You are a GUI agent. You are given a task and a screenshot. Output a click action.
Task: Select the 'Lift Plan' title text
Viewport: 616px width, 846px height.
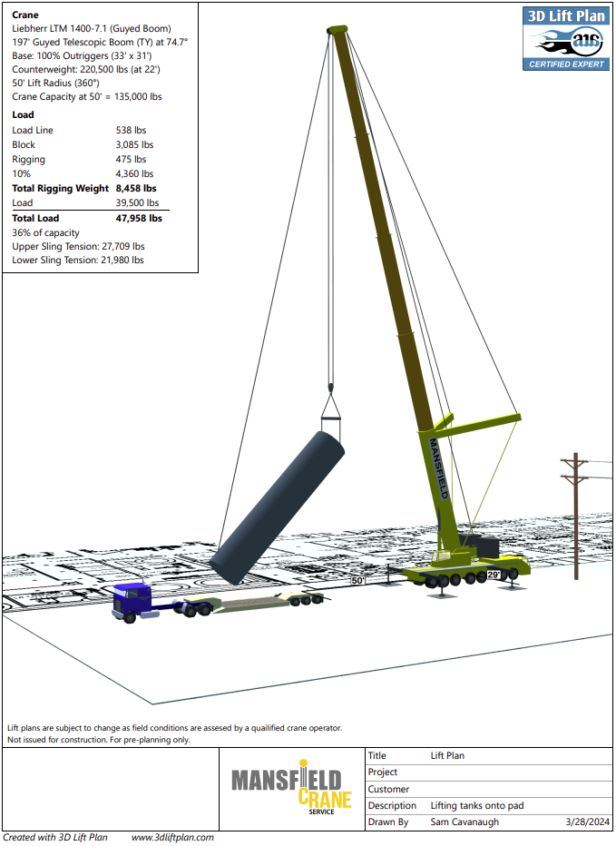pyautogui.click(x=447, y=755)
